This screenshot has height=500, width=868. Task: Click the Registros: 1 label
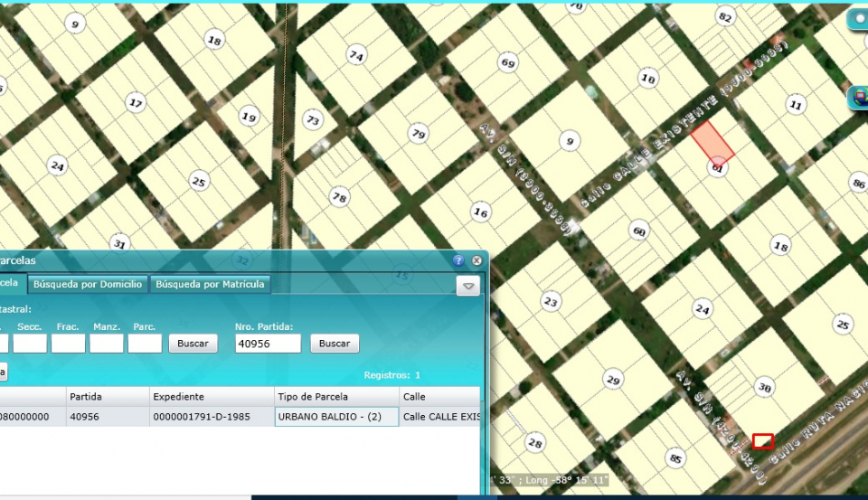(392, 375)
